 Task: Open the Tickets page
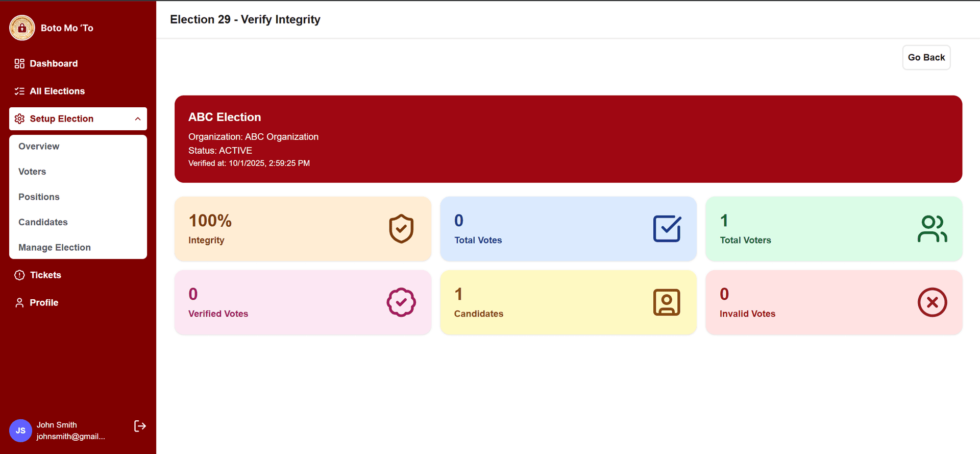pyautogui.click(x=45, y=275)
